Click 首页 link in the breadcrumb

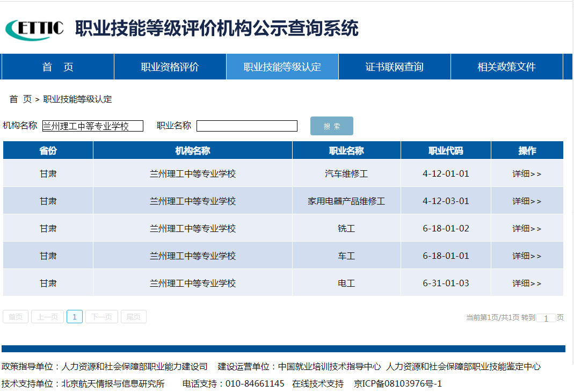coord(20,99)
